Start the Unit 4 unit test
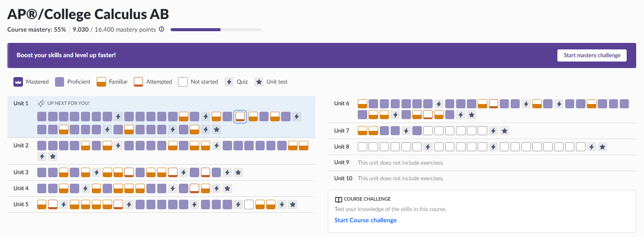Screen dimensions: 644x237 pos(227,188)
